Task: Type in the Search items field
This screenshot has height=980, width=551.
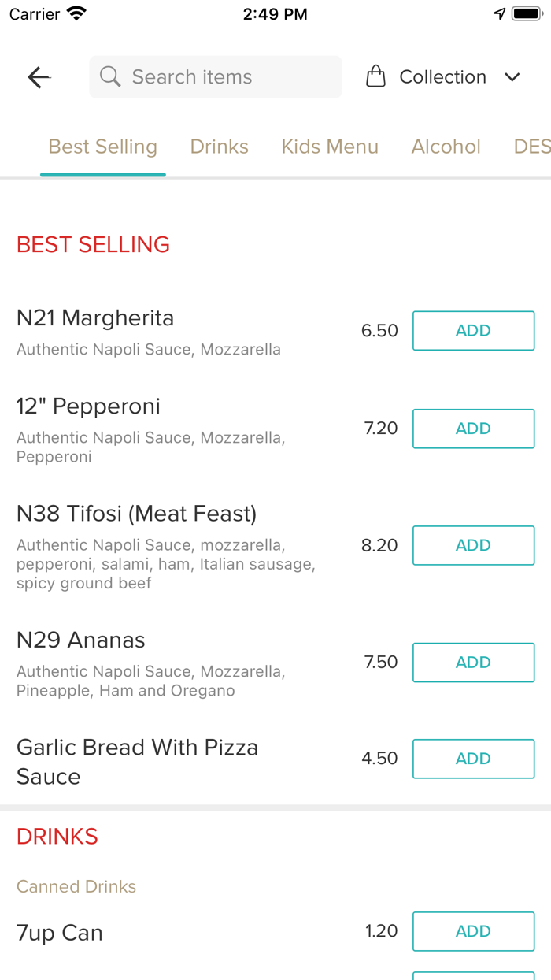Action: (228, 77)
